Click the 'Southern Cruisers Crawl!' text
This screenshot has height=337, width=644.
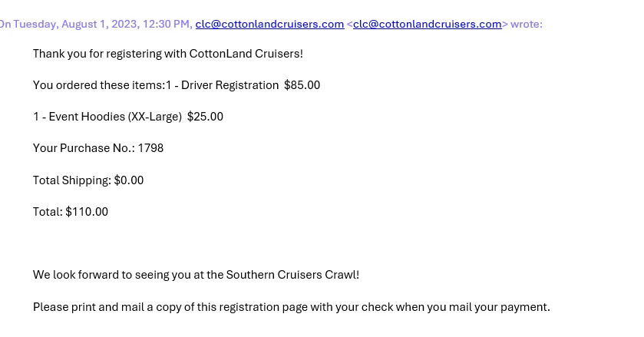292,275
